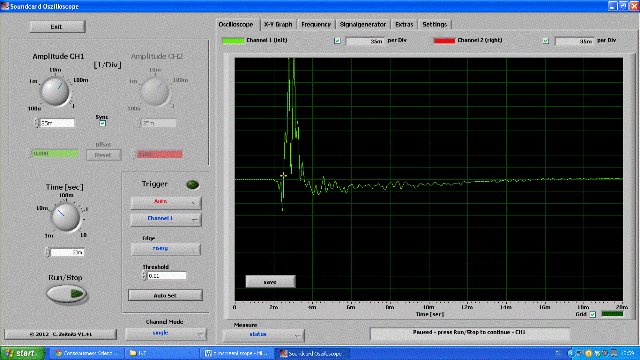
Task: Click the Soundcard Oscilloscope taskbar button
Action: tap(311, 353)
